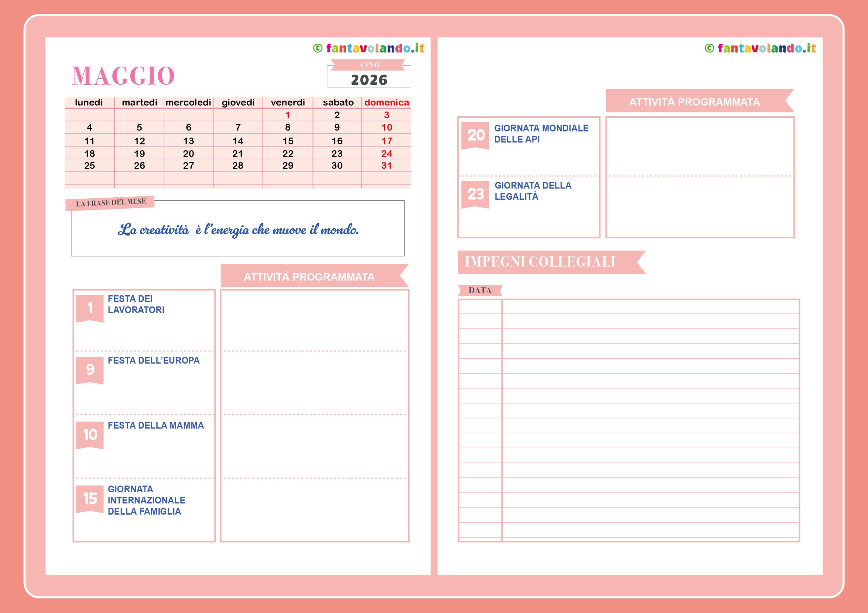
Task: Click the left page ATTIVITÀ PROGRAMMATA banner
Action: [309, 277]
